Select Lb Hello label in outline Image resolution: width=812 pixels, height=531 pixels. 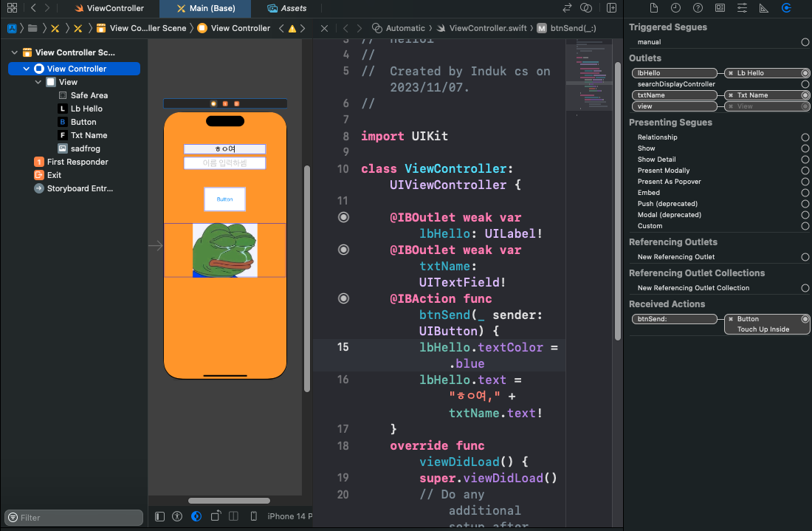pyautogui.click(x=80, y=109)
